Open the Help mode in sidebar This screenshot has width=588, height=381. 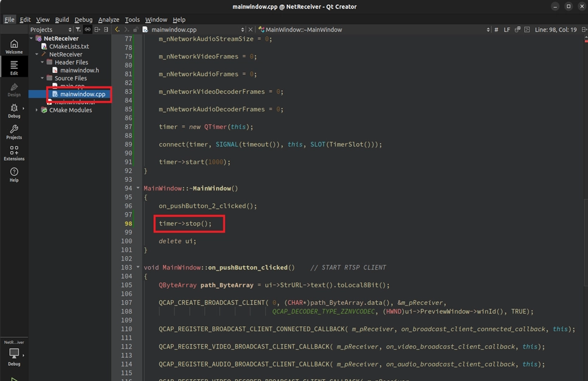[x=14, y=175]
